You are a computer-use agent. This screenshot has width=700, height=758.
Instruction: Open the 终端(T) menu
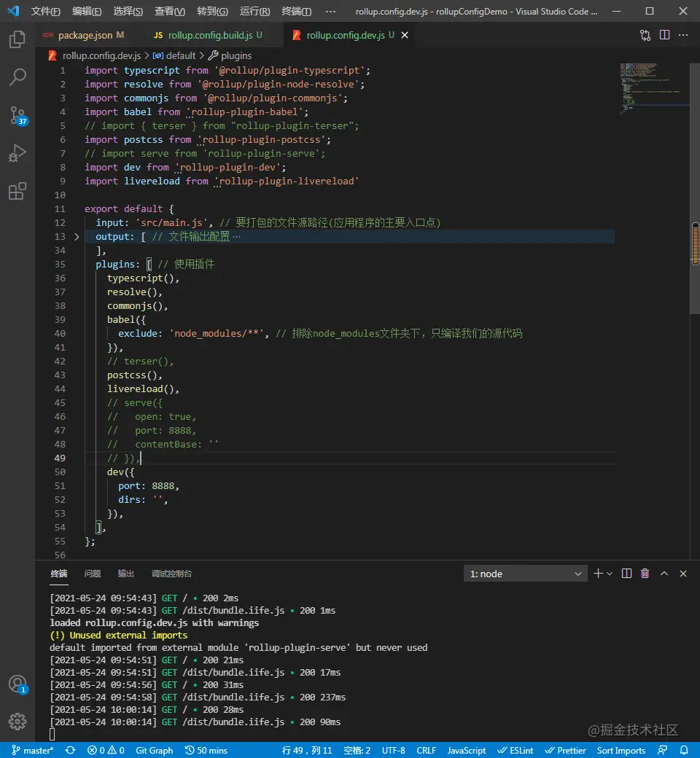(296, 11)
